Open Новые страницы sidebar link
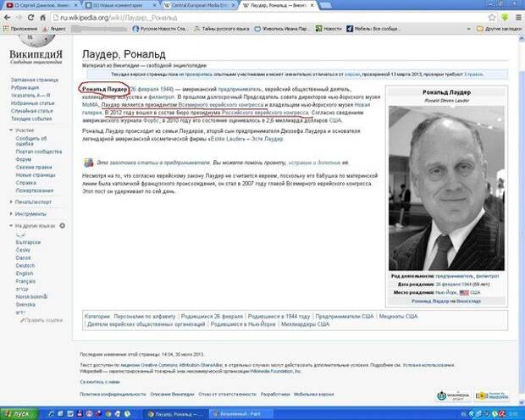The width and height of the screenshot is (525, 420). (36, 174)
